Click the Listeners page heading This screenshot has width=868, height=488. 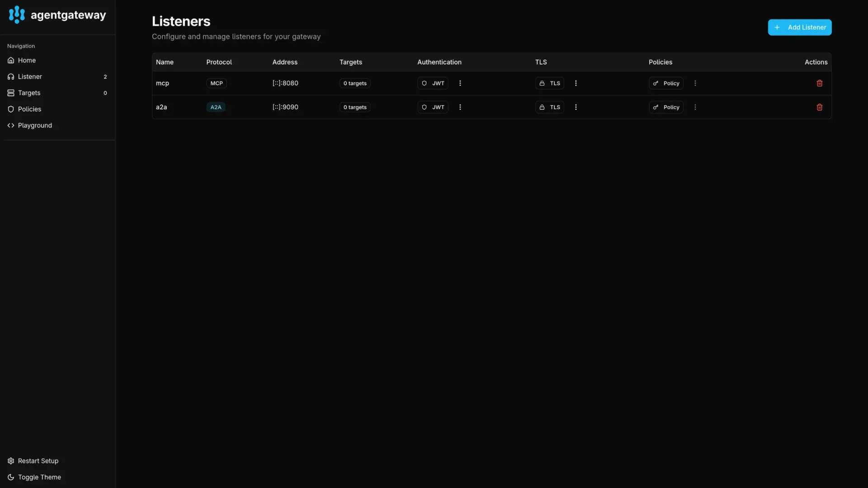(181, 21)
